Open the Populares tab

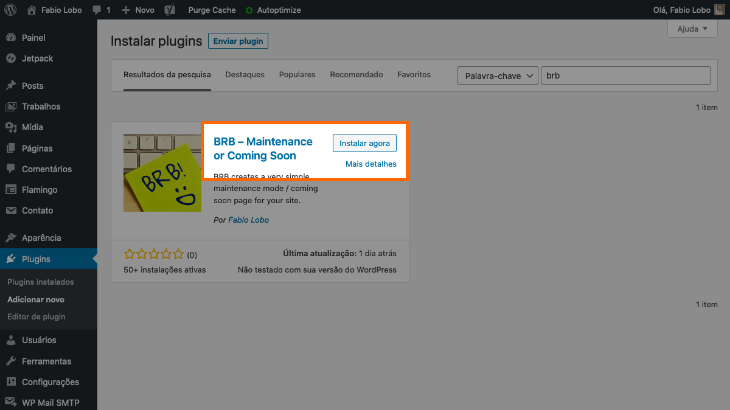(297, 74)
